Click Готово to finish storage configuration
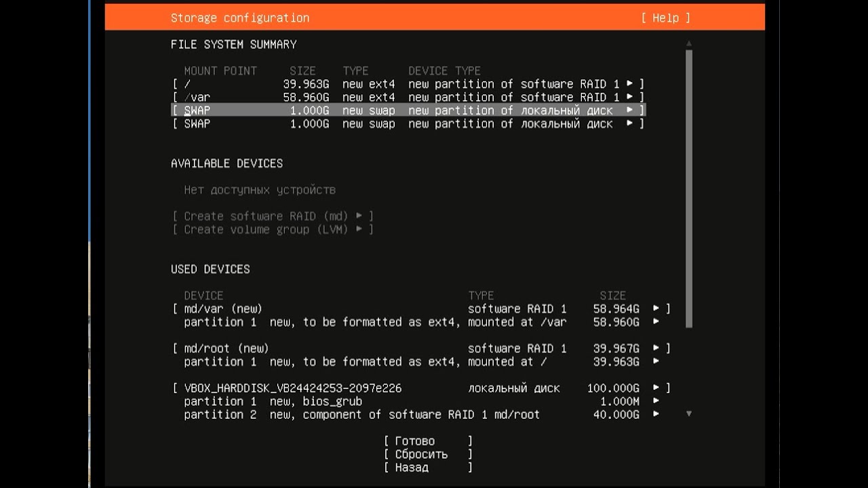The height and width of the screenshot is (488, 868). tap(428, 441)
